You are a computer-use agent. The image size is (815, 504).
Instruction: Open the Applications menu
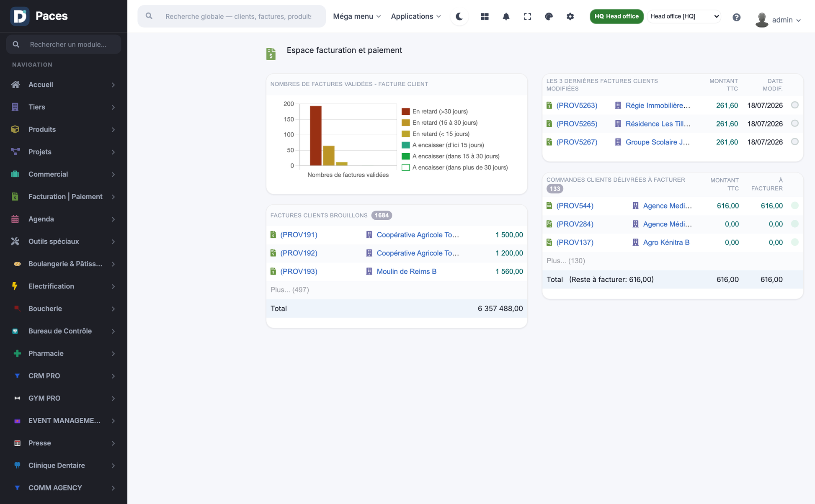(416, 16)
